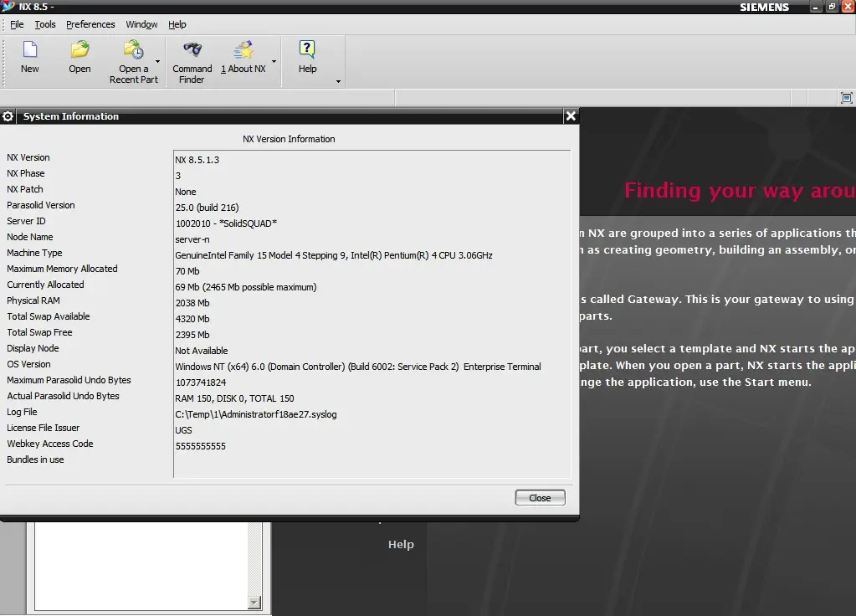Select the NX 8.5.1.3 version value
This screenshot has width=856, height=616.
click(x=197, y=160)
